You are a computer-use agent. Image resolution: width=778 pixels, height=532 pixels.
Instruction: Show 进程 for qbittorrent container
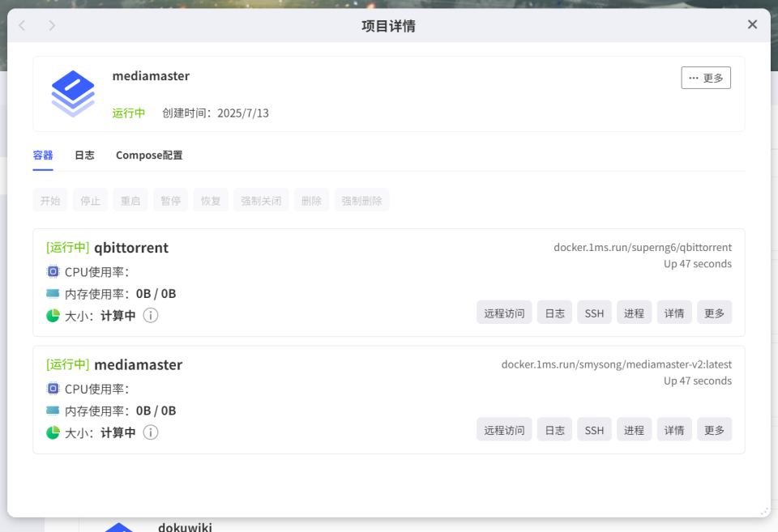(634, 313)
